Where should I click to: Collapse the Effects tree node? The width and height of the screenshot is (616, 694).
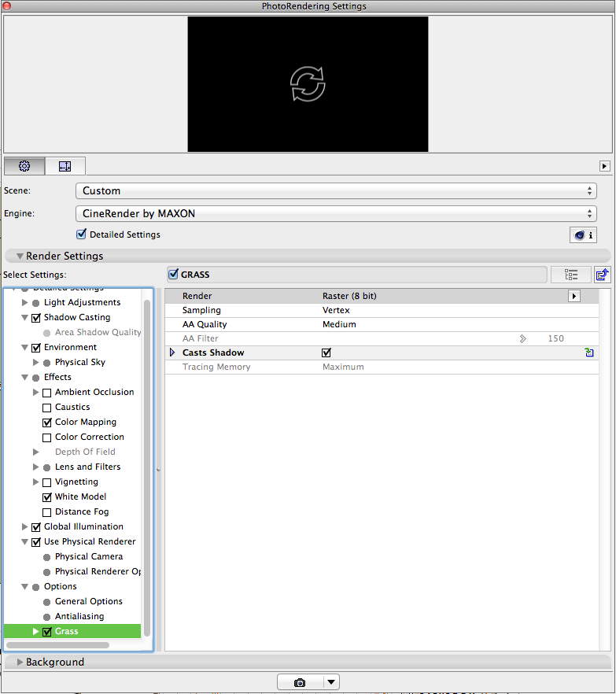[25, 377]
